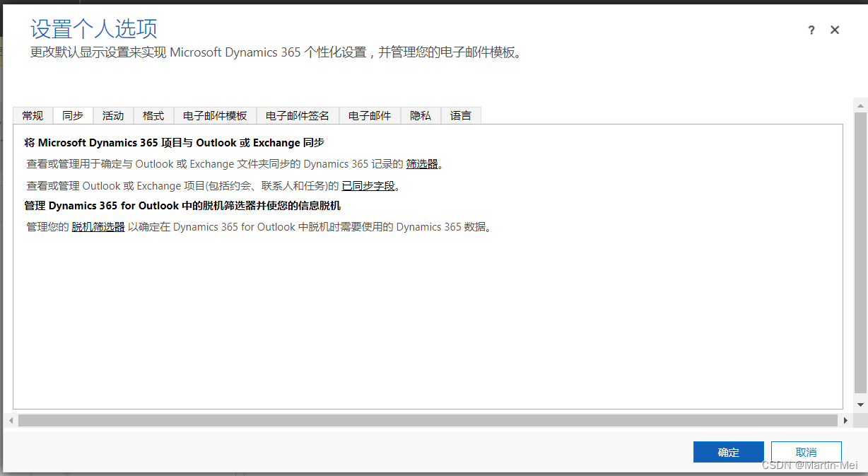Screen dimensions: 868x476
Task: Select the 同步 tab
Action: coord(73,115)
